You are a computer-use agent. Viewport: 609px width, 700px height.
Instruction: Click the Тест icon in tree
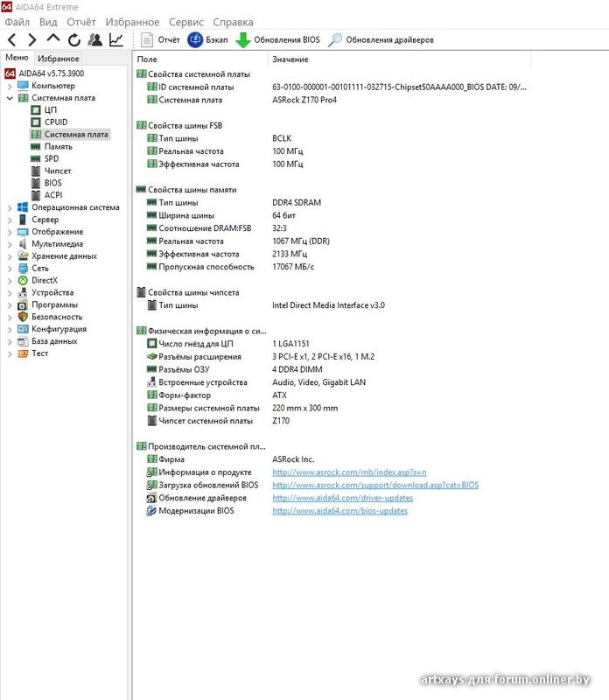click(23, 353)
